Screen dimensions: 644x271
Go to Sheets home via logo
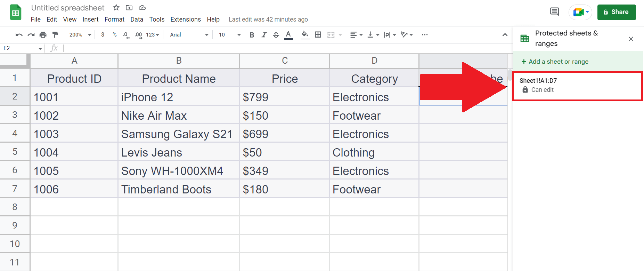coord(16,13)
